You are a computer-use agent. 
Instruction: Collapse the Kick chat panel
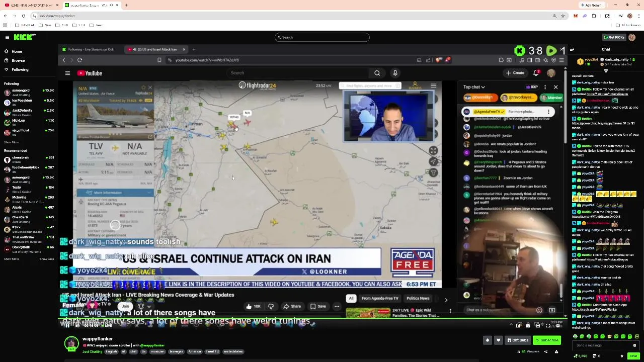coord(572,49)
